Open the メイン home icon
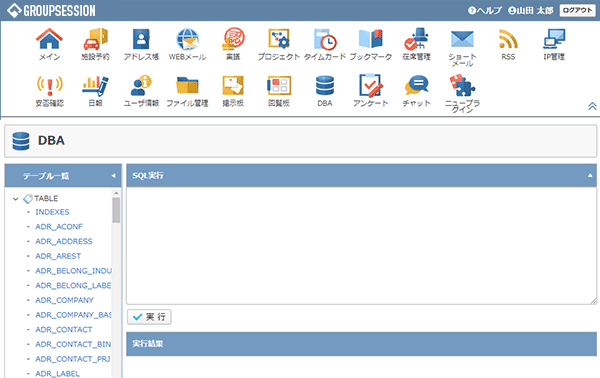The image size is (600, 378). 49,39
